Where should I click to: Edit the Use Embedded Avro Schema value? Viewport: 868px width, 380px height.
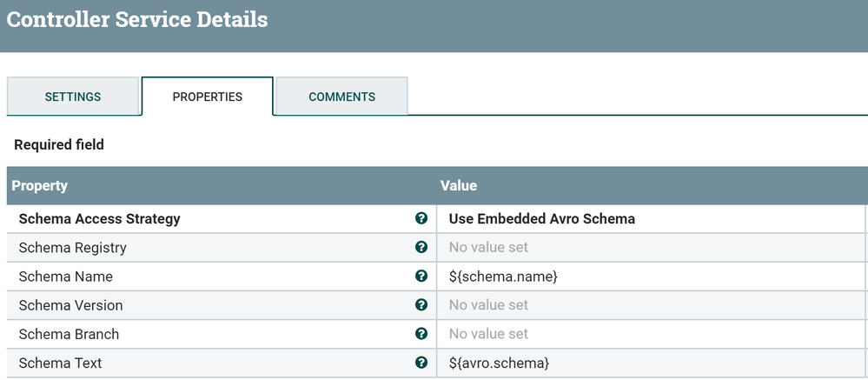click(x=541, y=219)
